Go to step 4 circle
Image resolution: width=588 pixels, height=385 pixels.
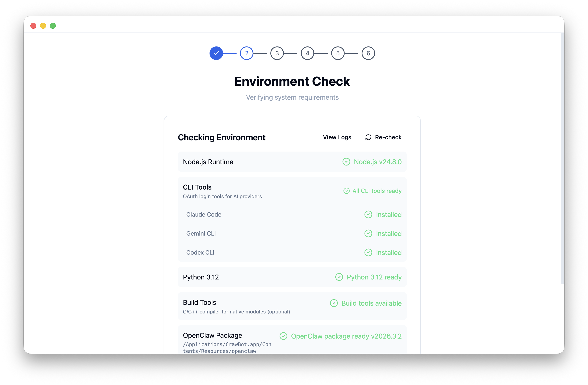[x=307, y=53]
